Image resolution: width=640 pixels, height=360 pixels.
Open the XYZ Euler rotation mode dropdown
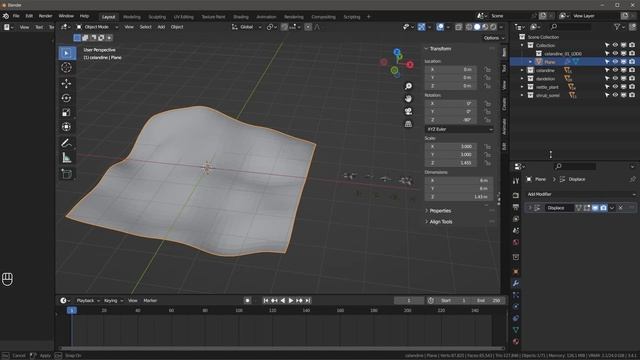[x=459, y=129]
